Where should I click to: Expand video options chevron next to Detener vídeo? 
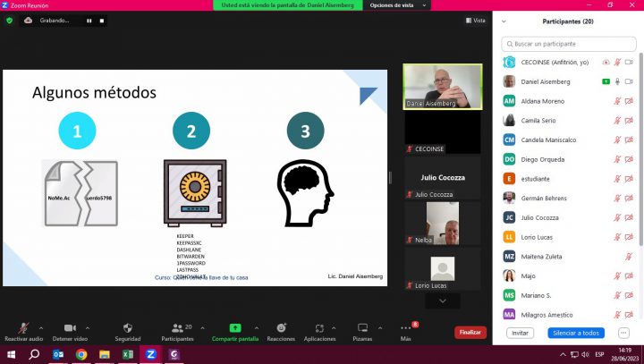click(x=88, y=328)
